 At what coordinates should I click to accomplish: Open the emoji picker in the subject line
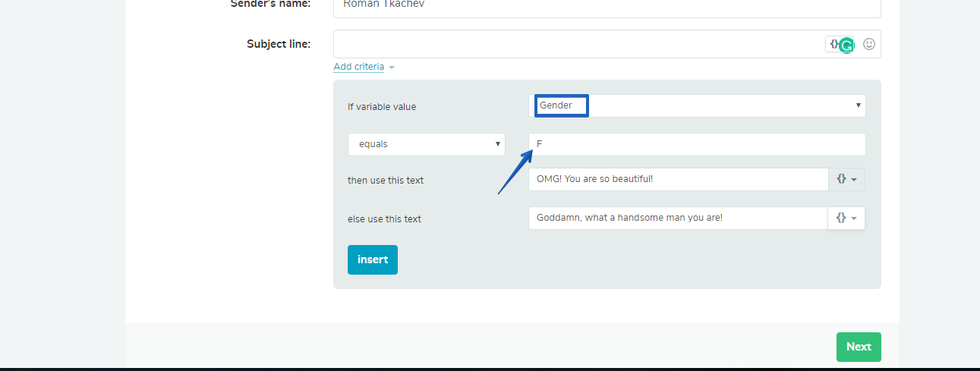(869, 44)
